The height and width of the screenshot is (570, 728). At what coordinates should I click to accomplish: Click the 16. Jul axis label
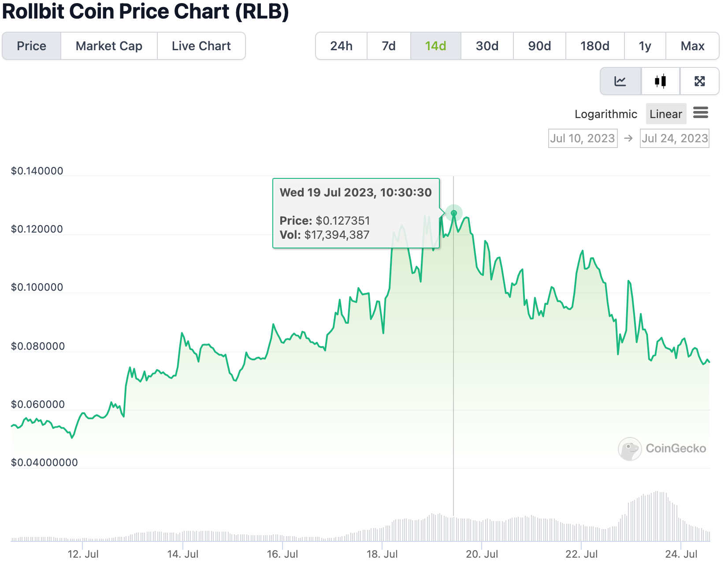tap(282, 554)
